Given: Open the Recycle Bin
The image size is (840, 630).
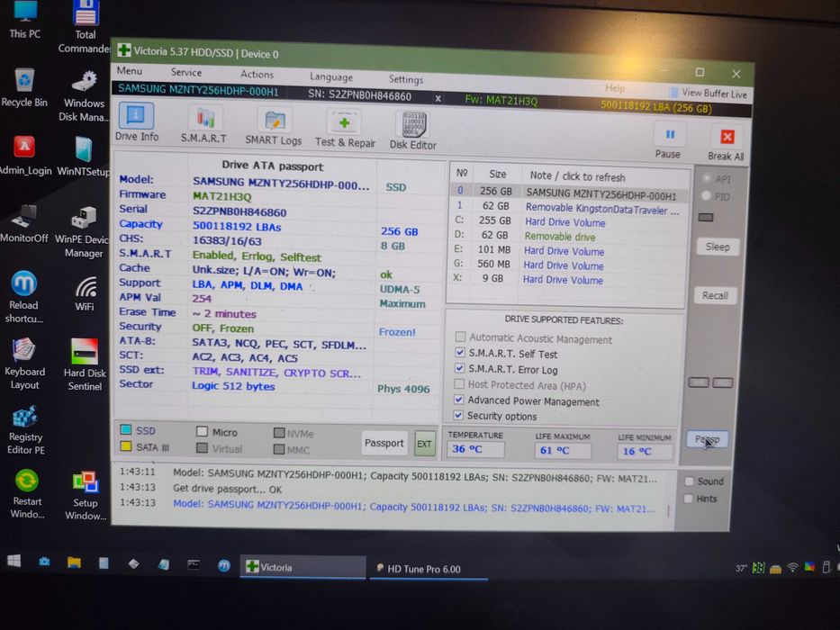Looking at the screenshot, I should (24, 88).
